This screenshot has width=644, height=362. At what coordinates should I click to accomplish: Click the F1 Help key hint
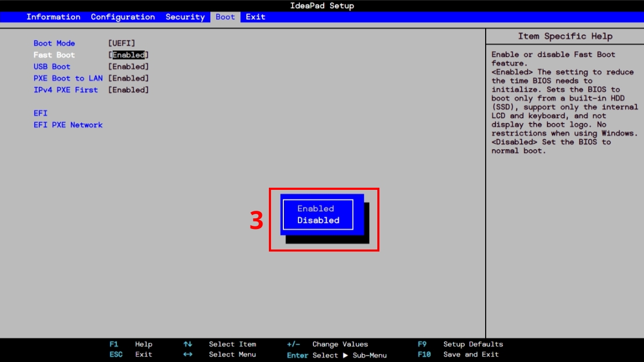(x=131, y=344)
